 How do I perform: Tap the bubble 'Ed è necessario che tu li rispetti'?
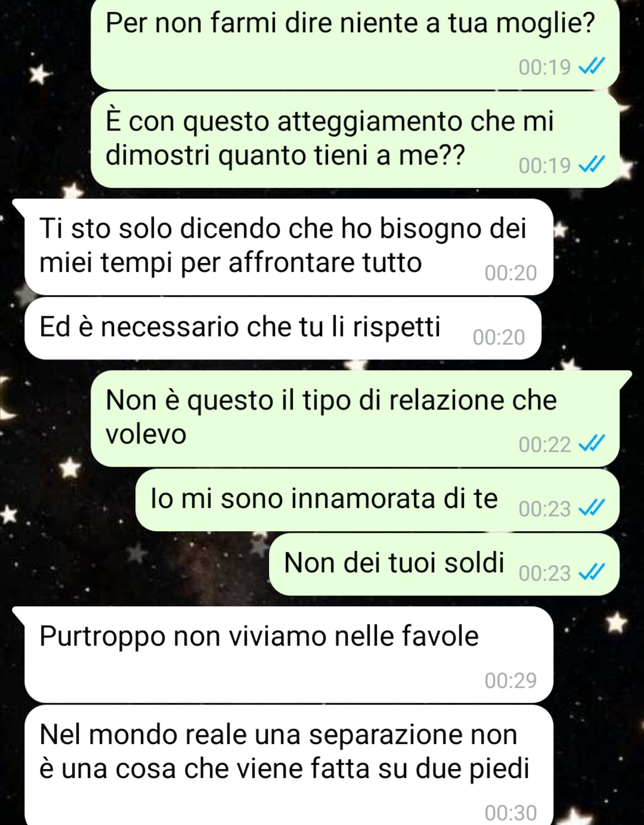tap(283, 328)
